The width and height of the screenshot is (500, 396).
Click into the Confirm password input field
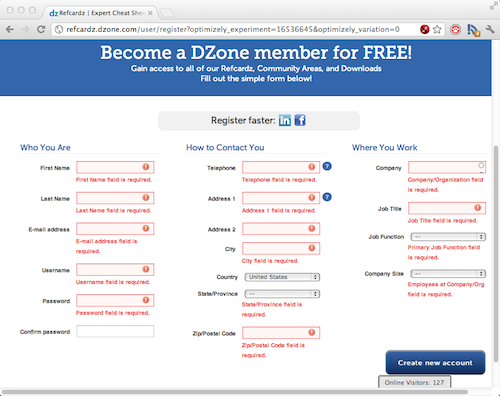[x=115, y=331]
